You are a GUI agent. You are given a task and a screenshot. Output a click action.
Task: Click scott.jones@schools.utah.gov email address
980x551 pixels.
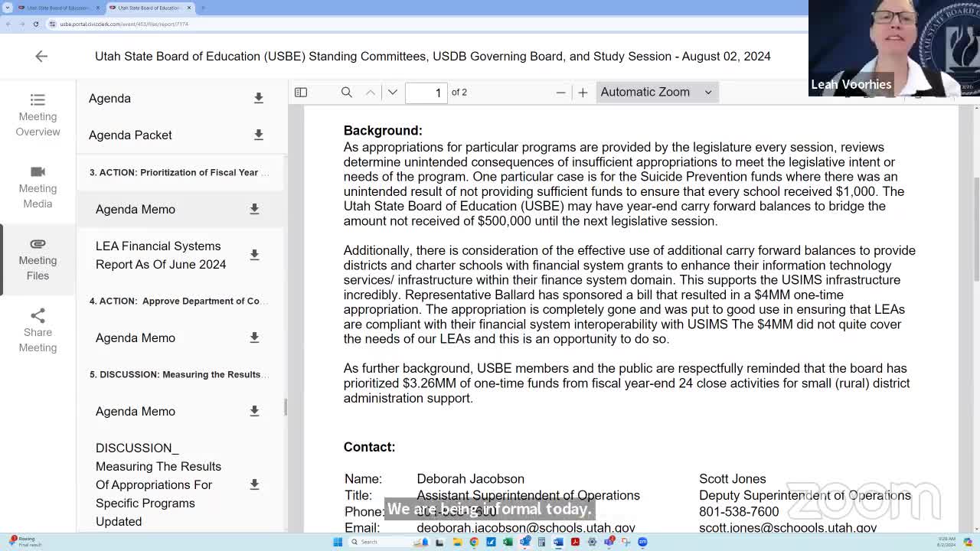pyautogui.click(x=788, y=527)
